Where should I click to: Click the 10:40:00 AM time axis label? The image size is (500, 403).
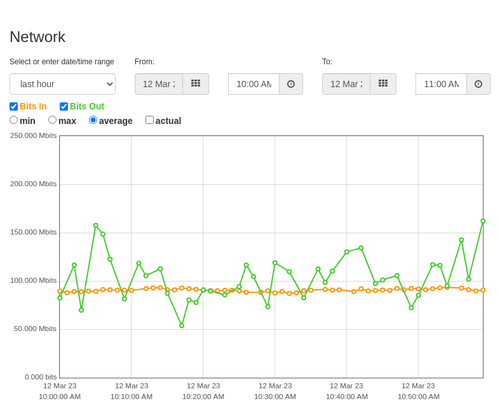point(347,397)
